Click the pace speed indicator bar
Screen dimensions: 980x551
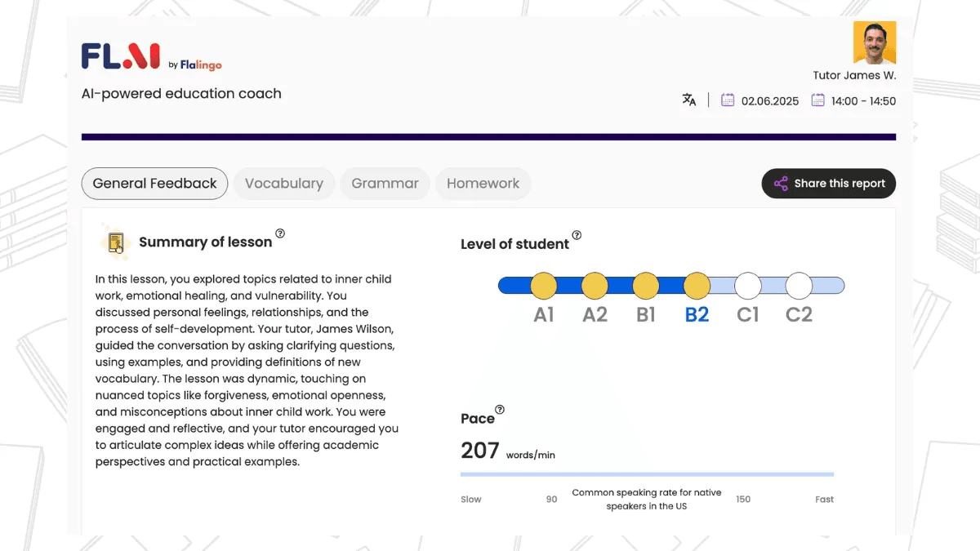(x=647, y=473)
